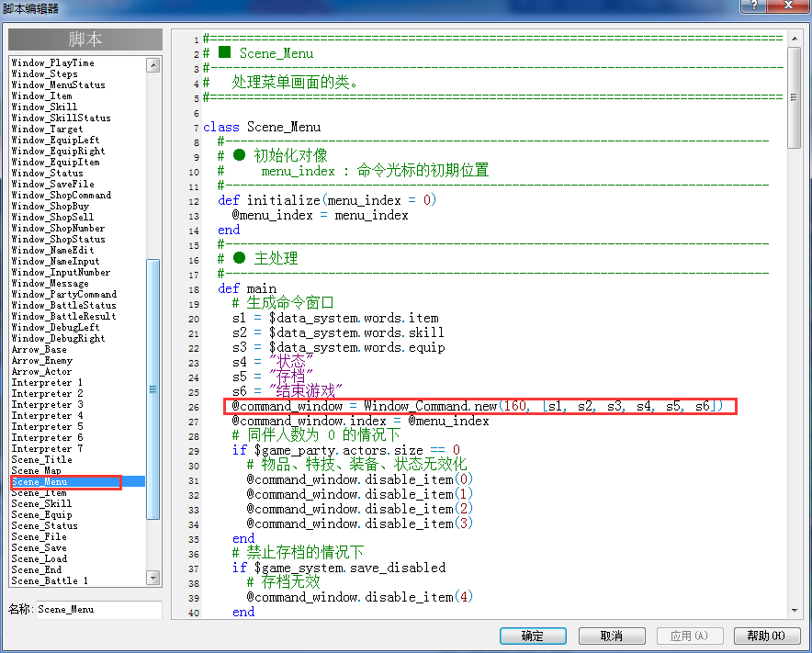Click script list scroll up arrow

pos(153,65)
